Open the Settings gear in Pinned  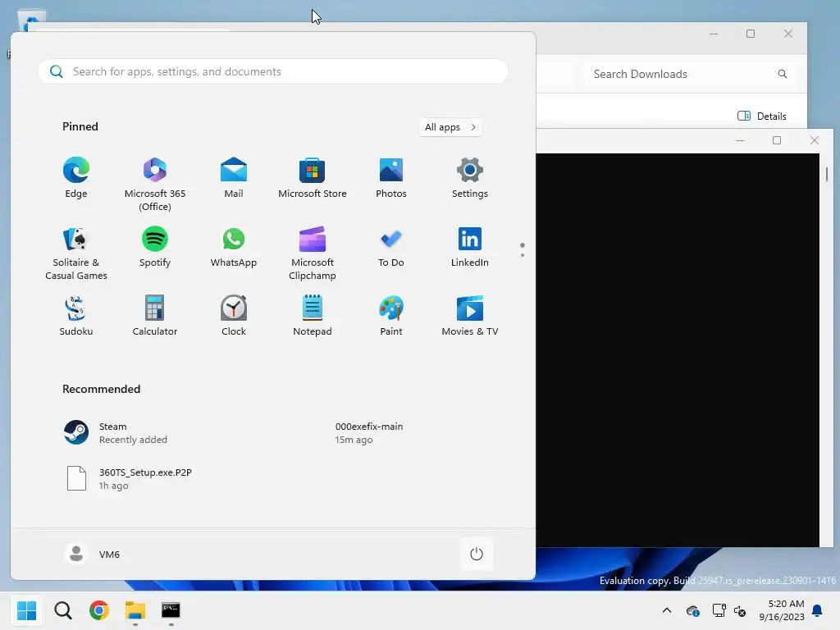point(470,178)
